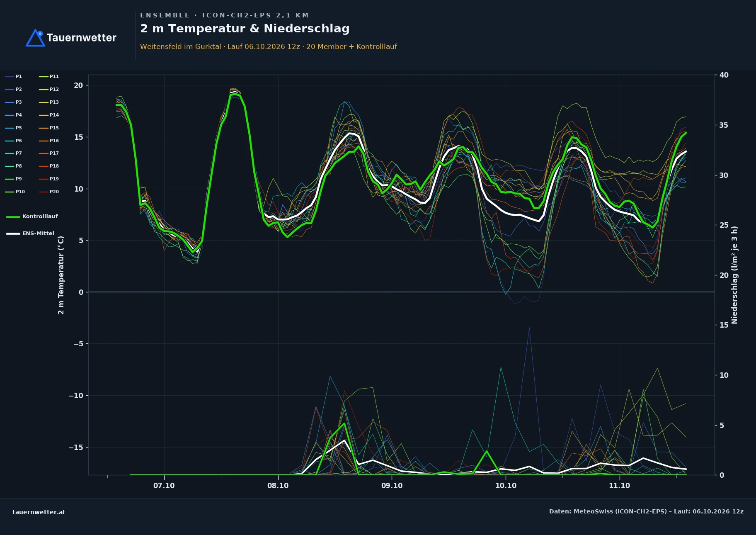Select the P2 legend entry

[14, 89]
